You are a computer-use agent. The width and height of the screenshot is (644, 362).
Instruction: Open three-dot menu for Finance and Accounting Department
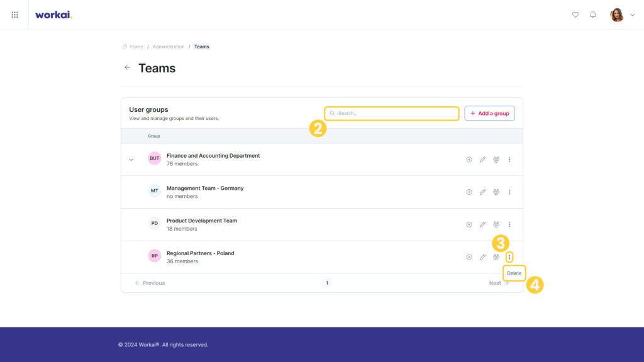(509, 160)
